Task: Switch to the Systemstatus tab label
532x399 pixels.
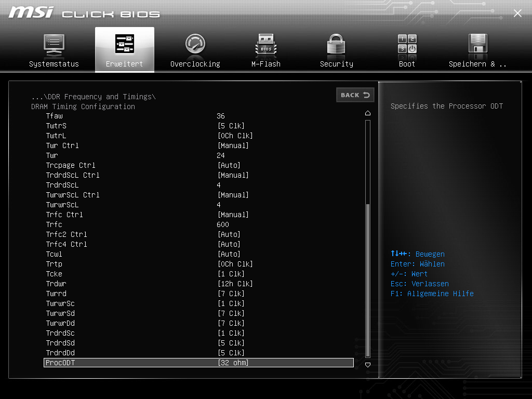Action: tap(54, 64)
